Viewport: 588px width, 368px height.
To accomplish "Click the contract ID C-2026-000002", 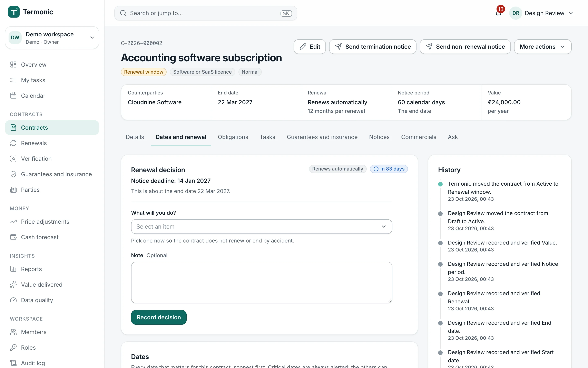I will coord(142,43).
